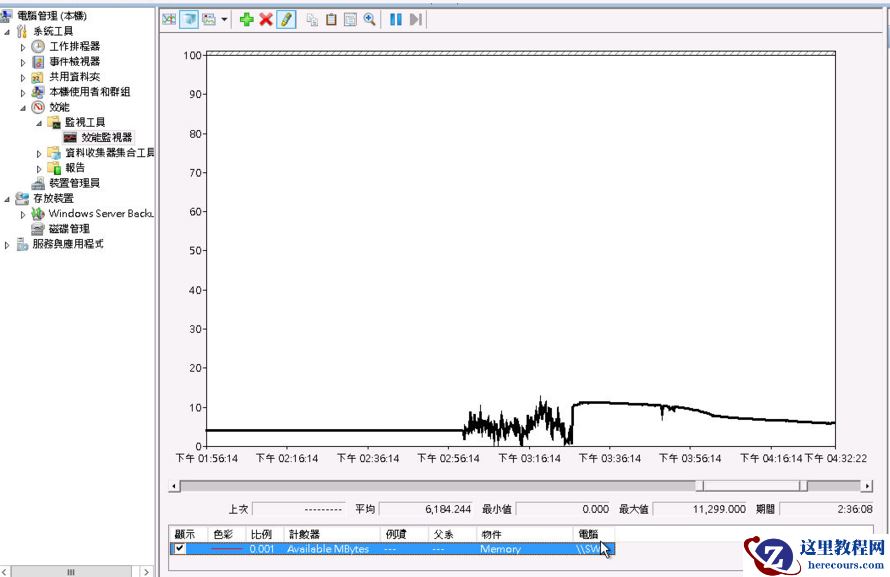Open the Properties toolbar icon
The width and height of the screenshot is (890, 577).
pyautogui.click(x=350, y=19)
